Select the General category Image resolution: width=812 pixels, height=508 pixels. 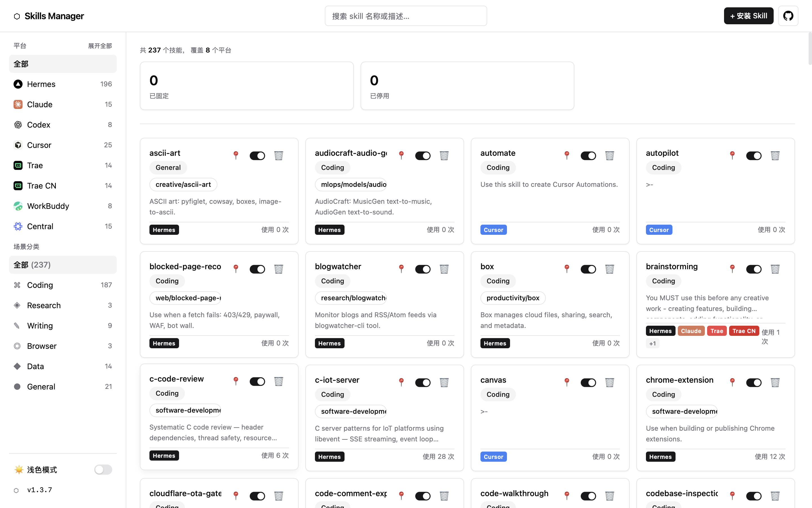coord(63,387)
